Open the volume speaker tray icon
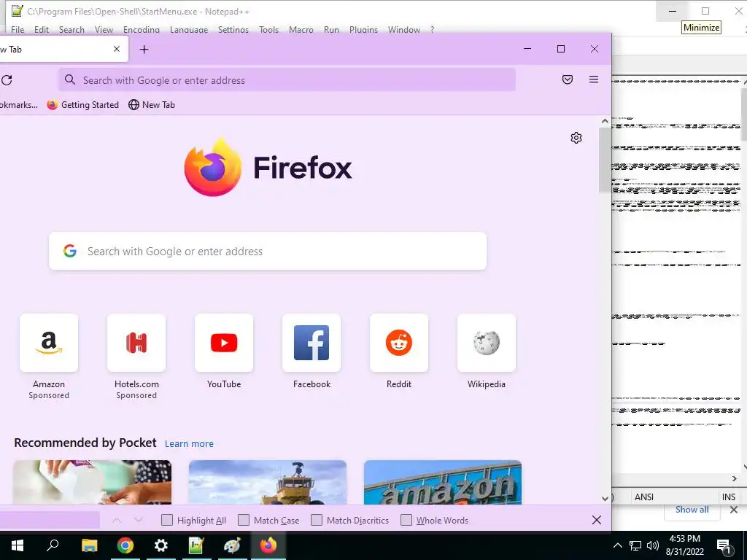 coord(653,545)
